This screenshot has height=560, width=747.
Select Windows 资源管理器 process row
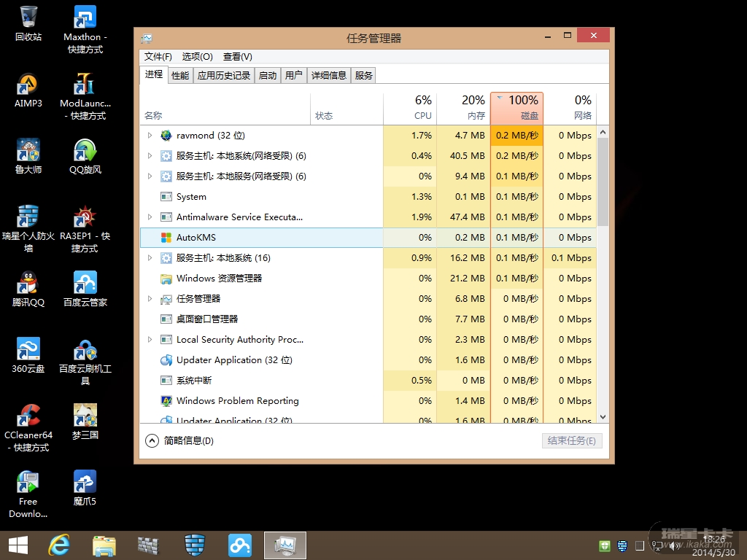tap(368, 279)
